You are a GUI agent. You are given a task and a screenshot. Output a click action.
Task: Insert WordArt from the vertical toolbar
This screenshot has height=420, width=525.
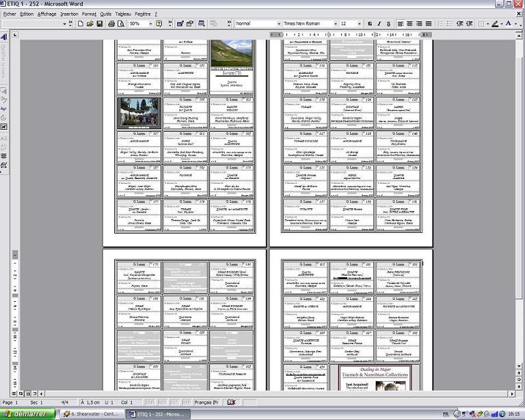point(3,37)
